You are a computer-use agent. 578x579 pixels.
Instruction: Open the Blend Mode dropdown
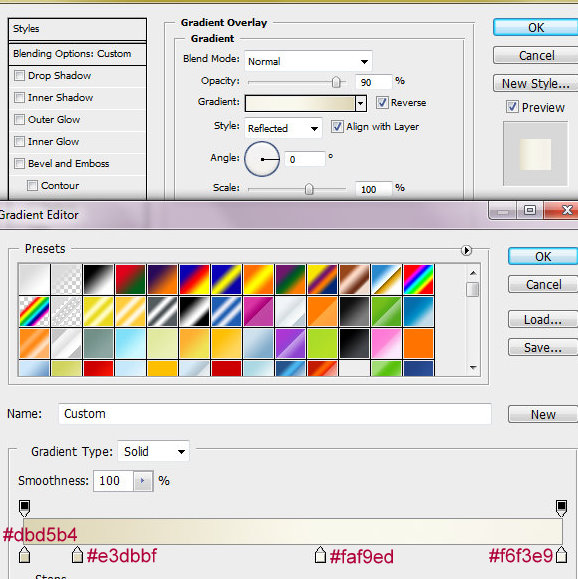click(308, 61)
